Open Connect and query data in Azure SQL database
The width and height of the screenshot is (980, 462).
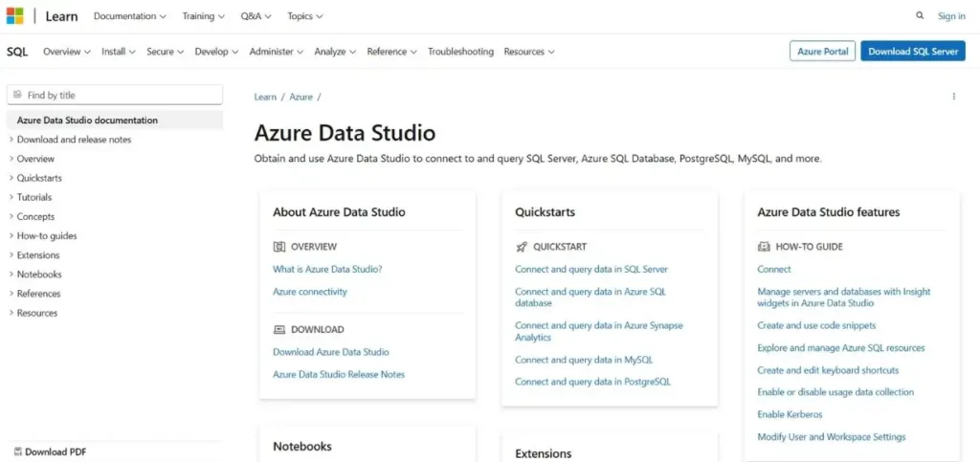(x=590, y=297)
